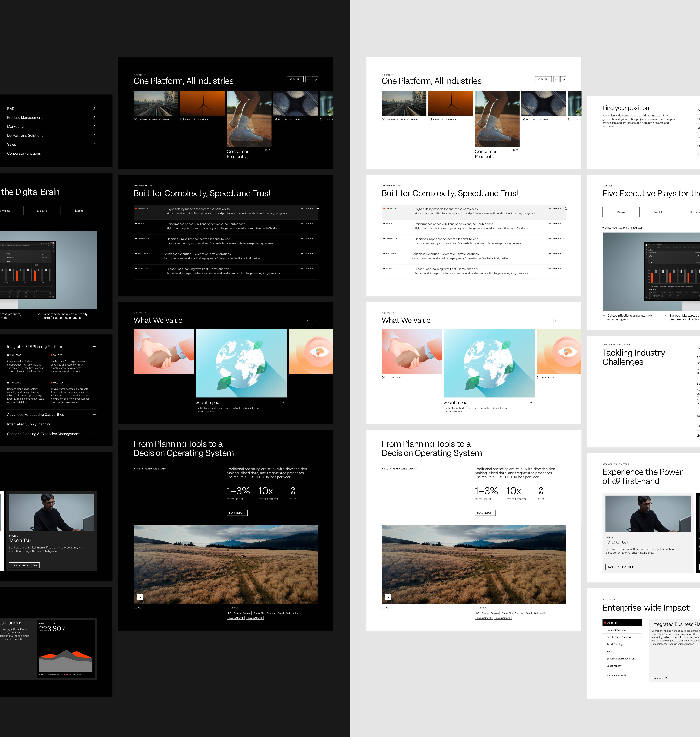The width and height of the screenshot is (700, 737).
Task: Select Learn tab in Digital Brain panel
Action: coord(79,211)
